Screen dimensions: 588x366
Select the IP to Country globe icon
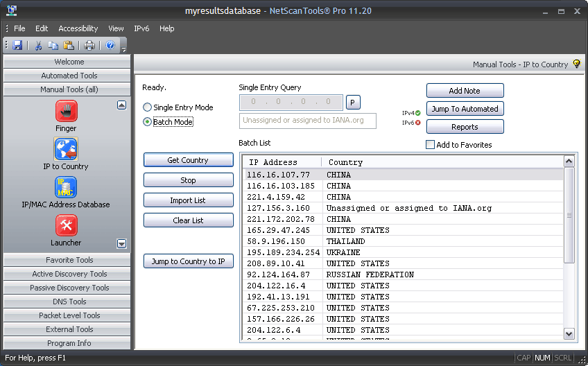[x=66, y=149]
